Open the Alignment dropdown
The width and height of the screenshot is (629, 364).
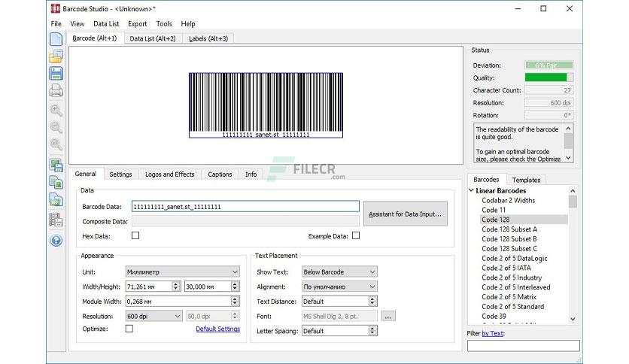coord(339,287)
